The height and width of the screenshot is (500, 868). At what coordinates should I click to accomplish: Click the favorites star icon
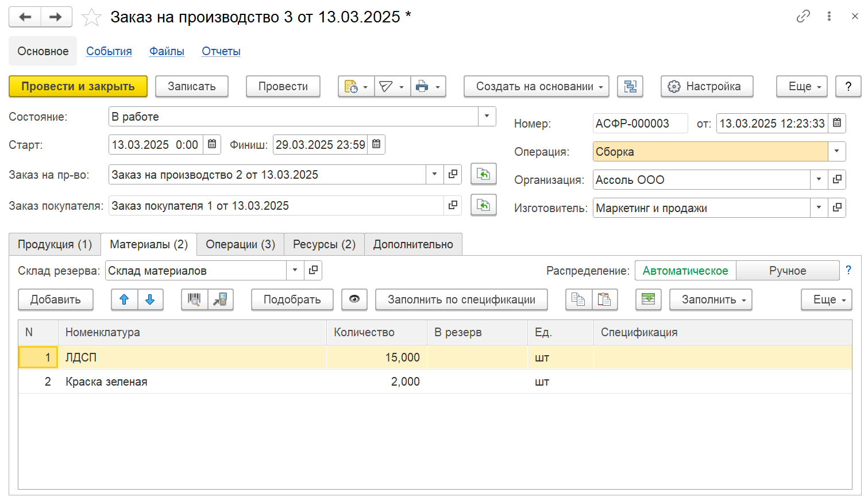91,17
